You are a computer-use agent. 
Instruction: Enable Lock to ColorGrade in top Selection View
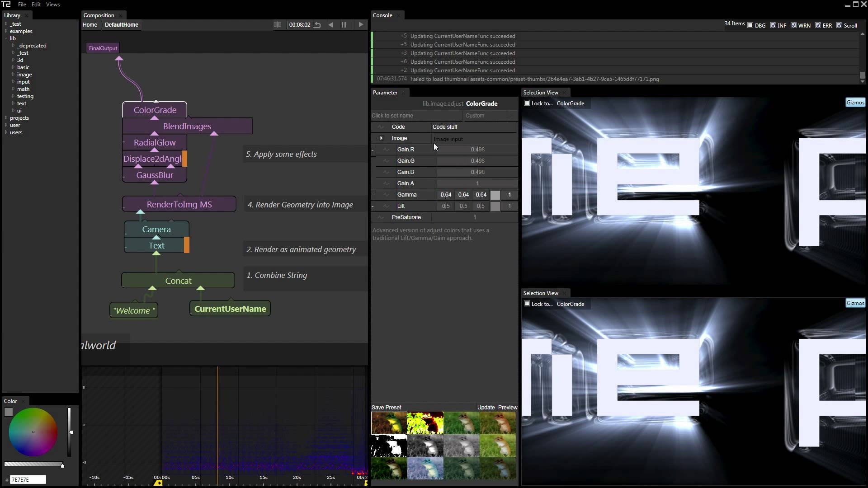(x=527, y=103)
